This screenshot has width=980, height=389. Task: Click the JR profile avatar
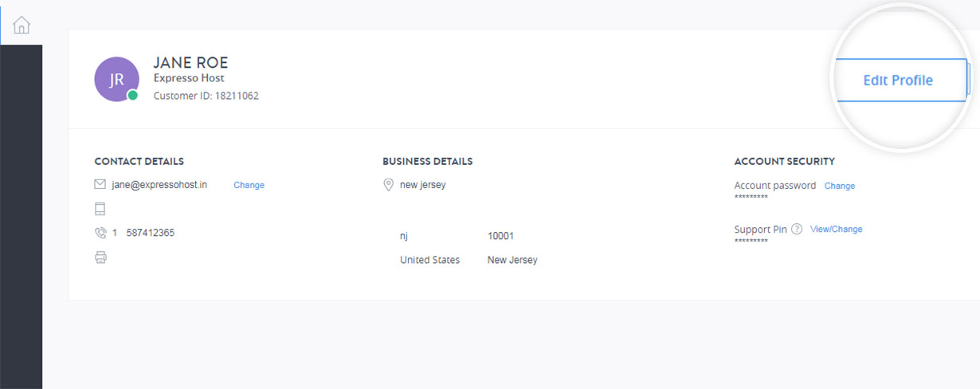(x=116, y=80)
